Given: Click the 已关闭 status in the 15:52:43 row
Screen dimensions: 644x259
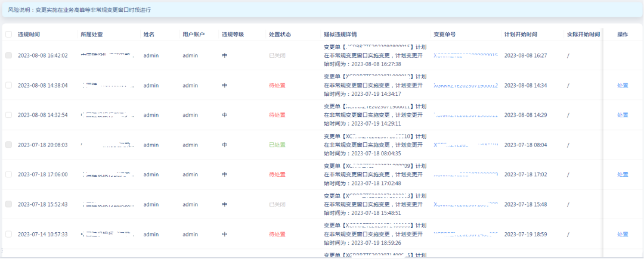Looking at the screenshot, I should (277, 204).
